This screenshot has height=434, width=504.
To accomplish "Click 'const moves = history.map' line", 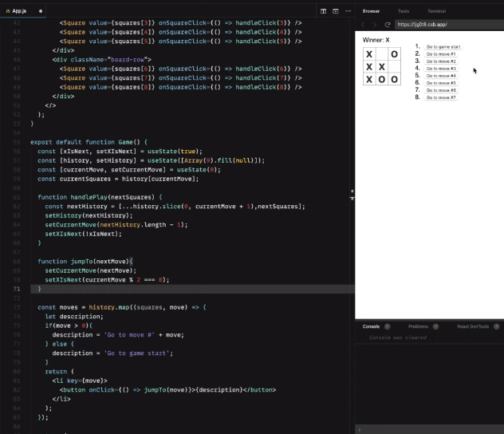I will (122, 307).
